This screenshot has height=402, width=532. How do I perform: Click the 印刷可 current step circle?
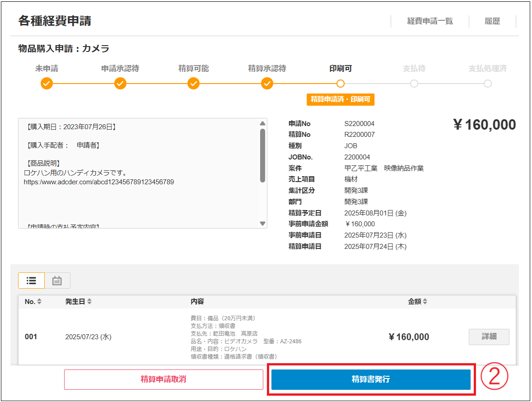coord(341,84)
